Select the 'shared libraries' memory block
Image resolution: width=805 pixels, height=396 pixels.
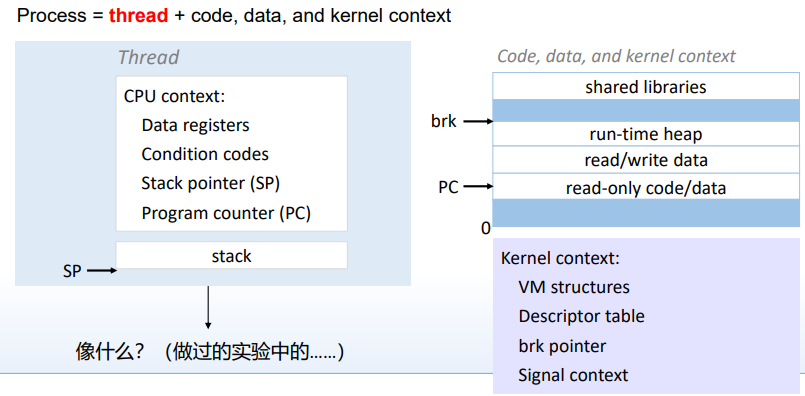pos(646,86)
